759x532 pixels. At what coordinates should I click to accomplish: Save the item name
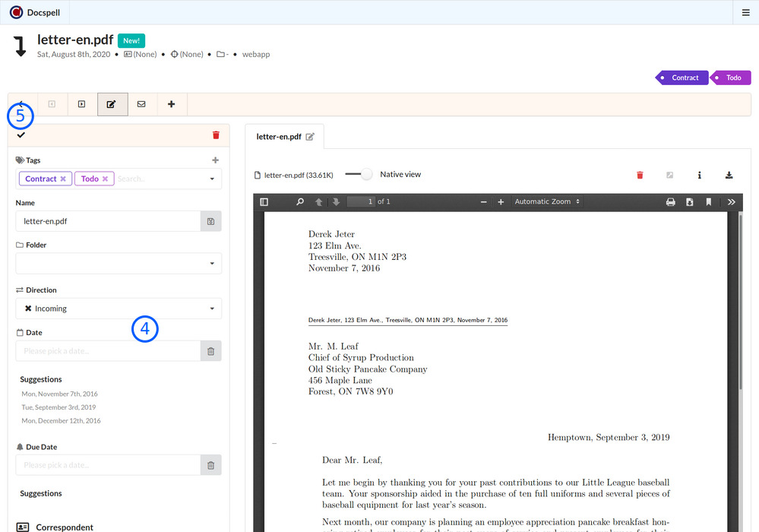[210, 221]
